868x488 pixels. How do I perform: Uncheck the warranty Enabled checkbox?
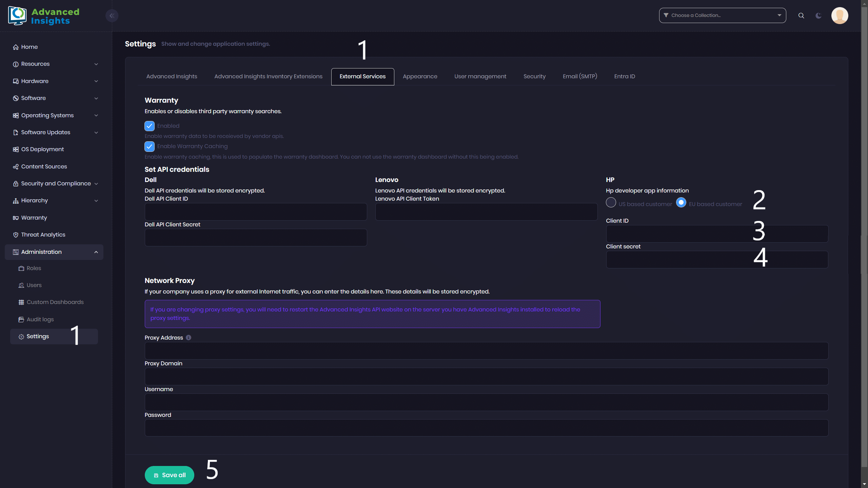point(150,126)
